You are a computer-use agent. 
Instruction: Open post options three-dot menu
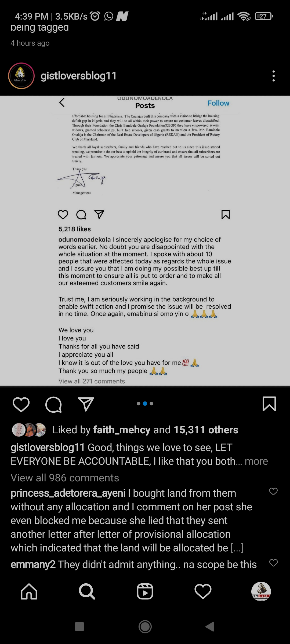pos(273,76)
